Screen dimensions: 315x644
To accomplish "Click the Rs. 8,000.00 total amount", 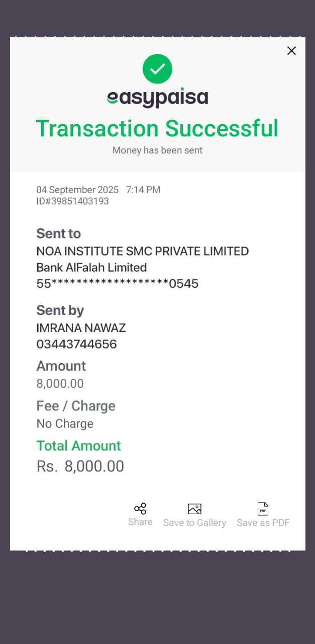I will 80,466.
